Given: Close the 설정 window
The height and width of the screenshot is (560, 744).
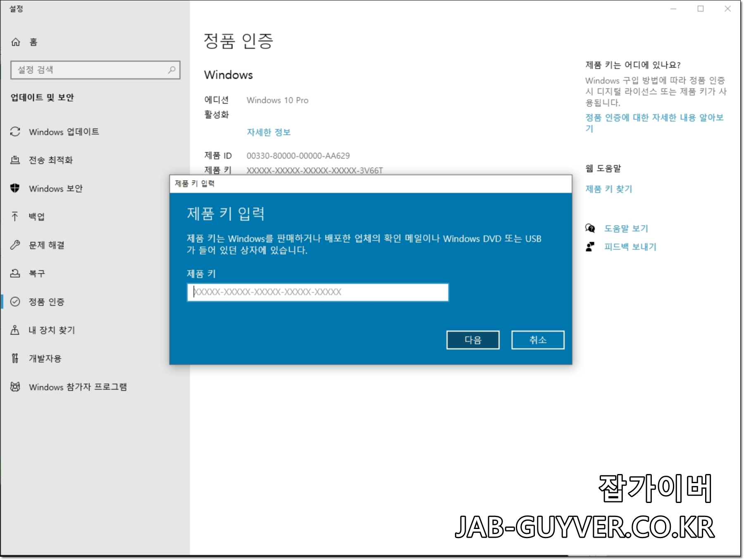Looking at the screenshot, I should click(727, 9).
